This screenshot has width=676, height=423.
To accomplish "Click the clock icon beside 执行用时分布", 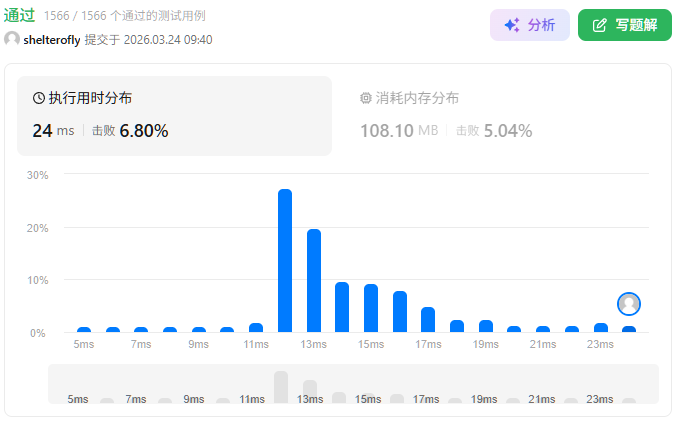I will point(39,98).
